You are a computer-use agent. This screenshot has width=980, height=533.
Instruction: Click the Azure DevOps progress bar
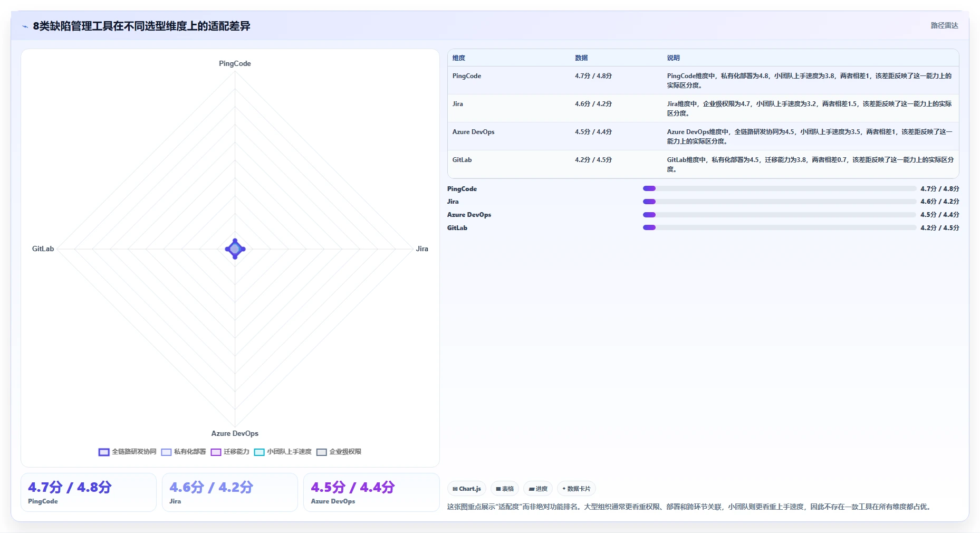click(x=779, y=215)
